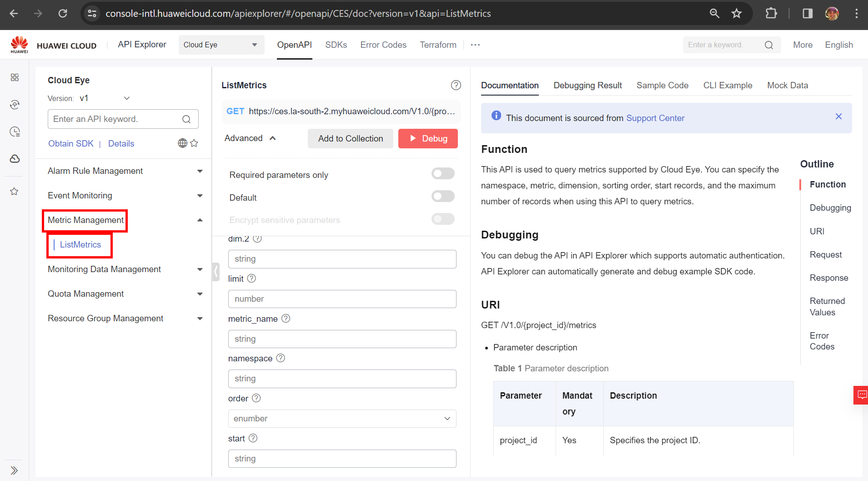The width and height of the screenshot is (868, 481).
Task: Click the help icon next to metric_name
Action: pos(286,319)
